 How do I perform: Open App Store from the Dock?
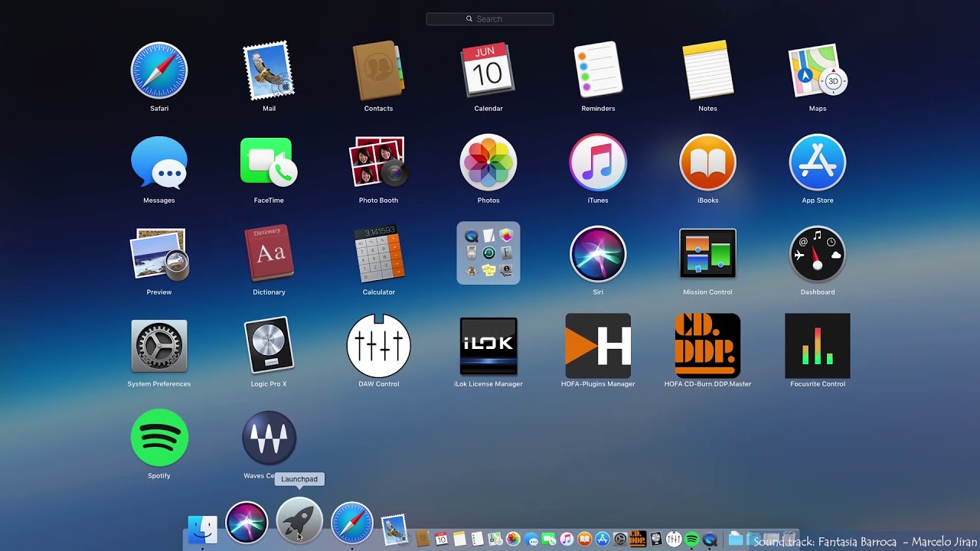(603, 540)
